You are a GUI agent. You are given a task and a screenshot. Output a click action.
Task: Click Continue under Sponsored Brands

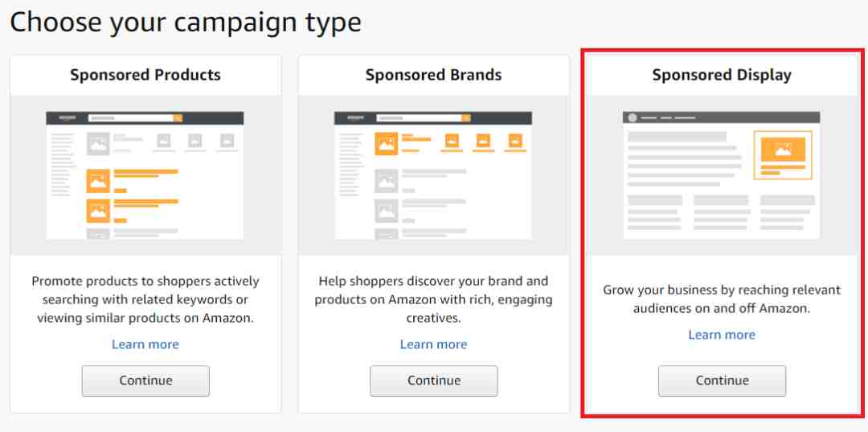[434, 381]
